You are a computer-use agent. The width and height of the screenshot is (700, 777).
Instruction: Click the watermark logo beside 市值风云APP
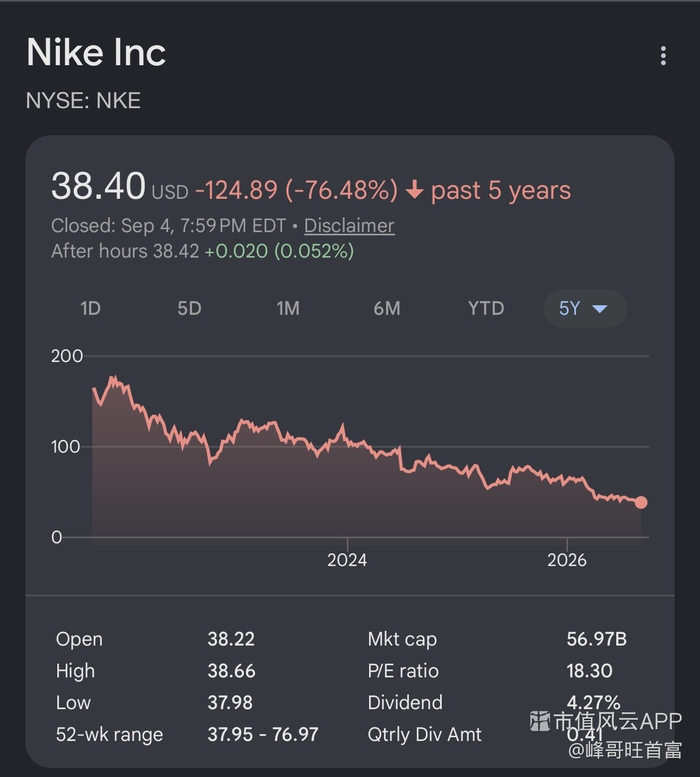pos(540,721)
